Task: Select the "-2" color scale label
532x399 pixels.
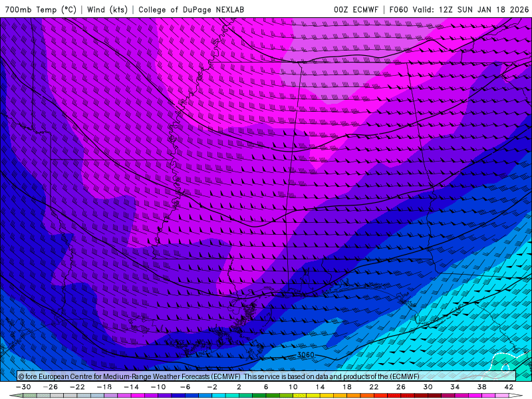Action: 212,387
